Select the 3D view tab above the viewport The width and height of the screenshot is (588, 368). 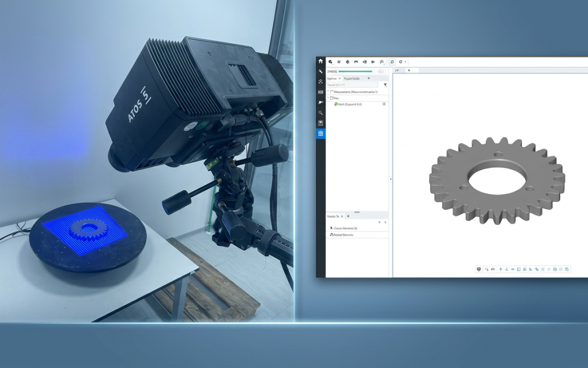click(397, 70)
